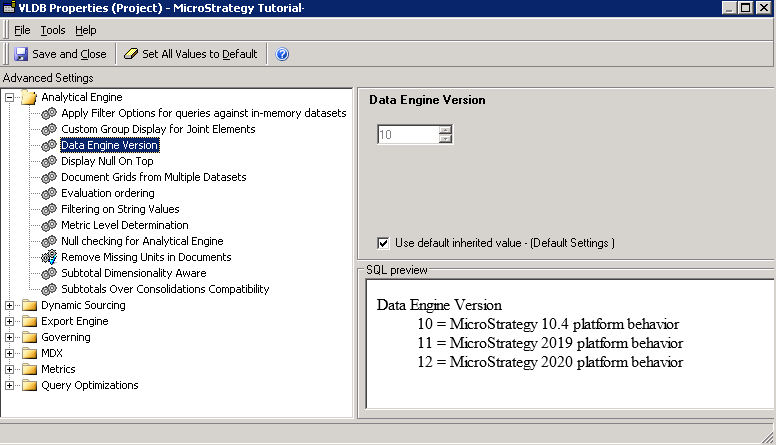Expand the Dynamic Sourcing folder
The image size is (776, 445).
(9, 305)
